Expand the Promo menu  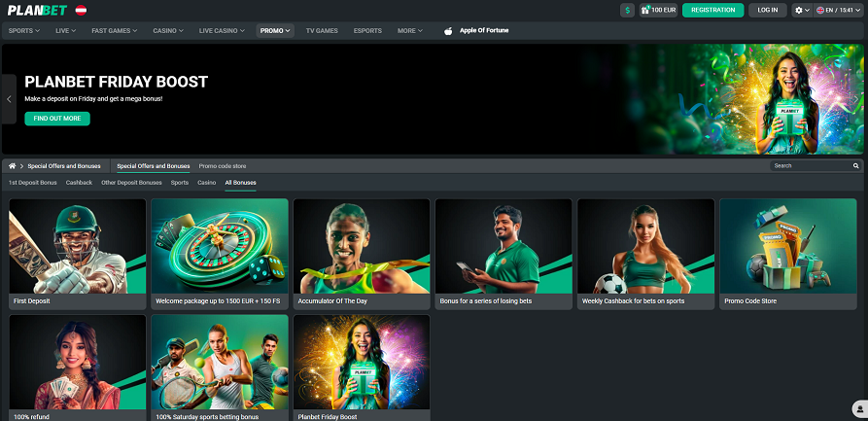[x=275, y=31]
